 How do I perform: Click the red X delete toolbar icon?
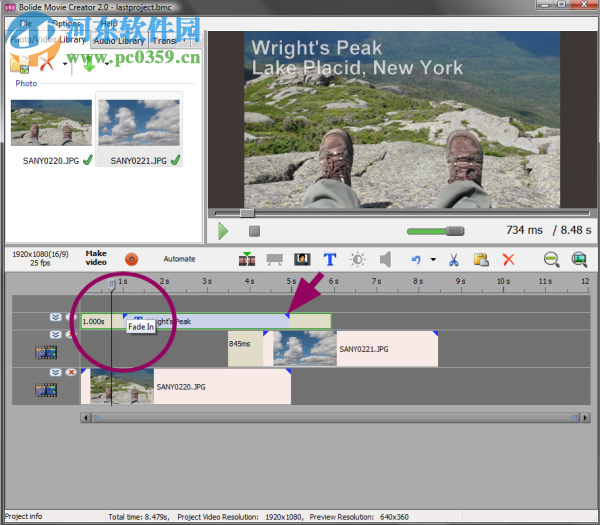pos(509,259)
